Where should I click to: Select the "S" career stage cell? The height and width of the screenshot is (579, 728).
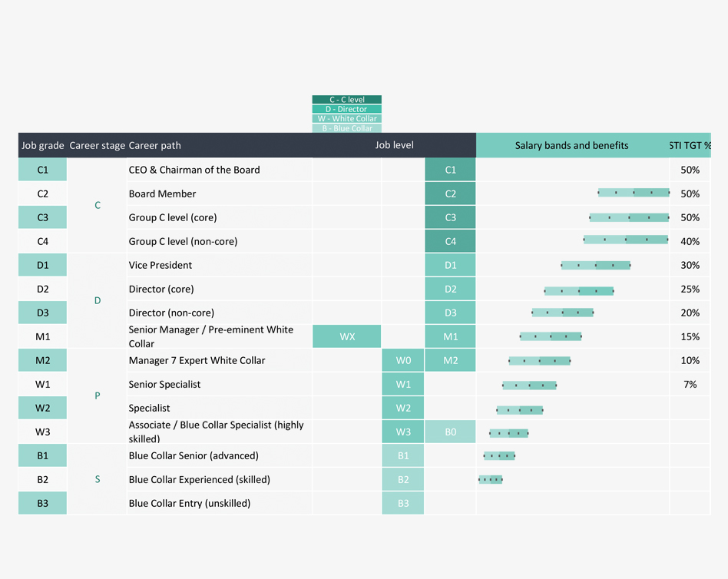click(x=98, y=479)
